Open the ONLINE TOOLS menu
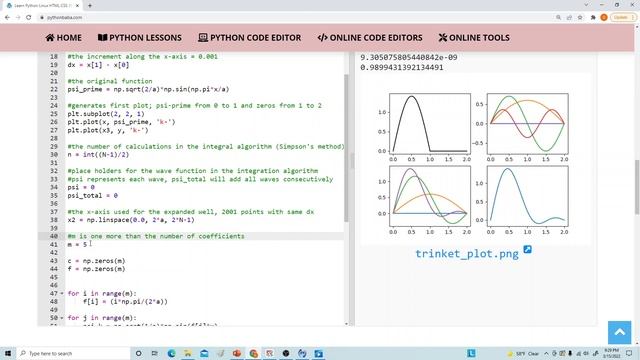 point(474,38)
